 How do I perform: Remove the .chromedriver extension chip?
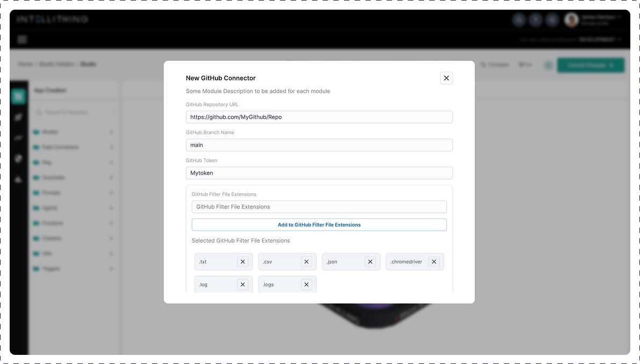(434, 262)
